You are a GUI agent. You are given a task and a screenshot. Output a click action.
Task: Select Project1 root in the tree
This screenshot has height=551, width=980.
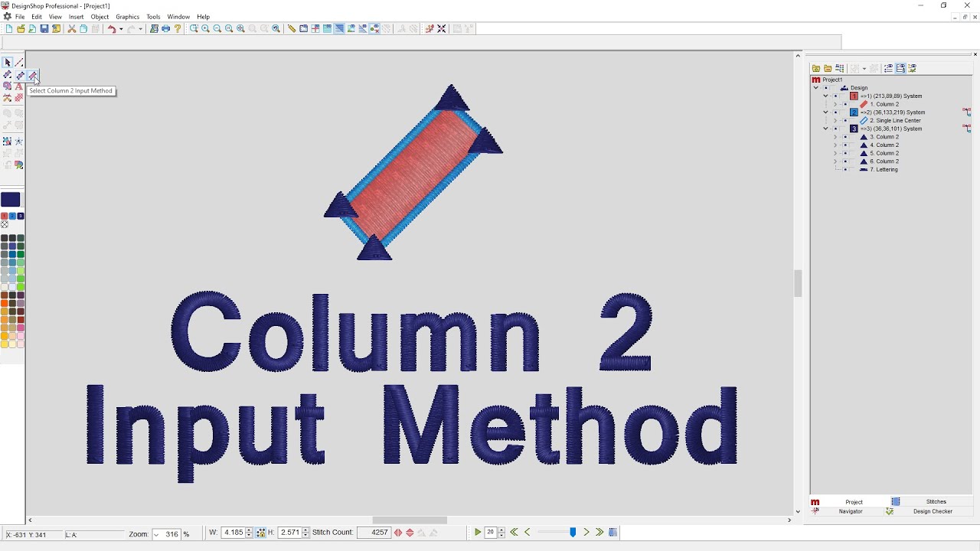(832, 80)
